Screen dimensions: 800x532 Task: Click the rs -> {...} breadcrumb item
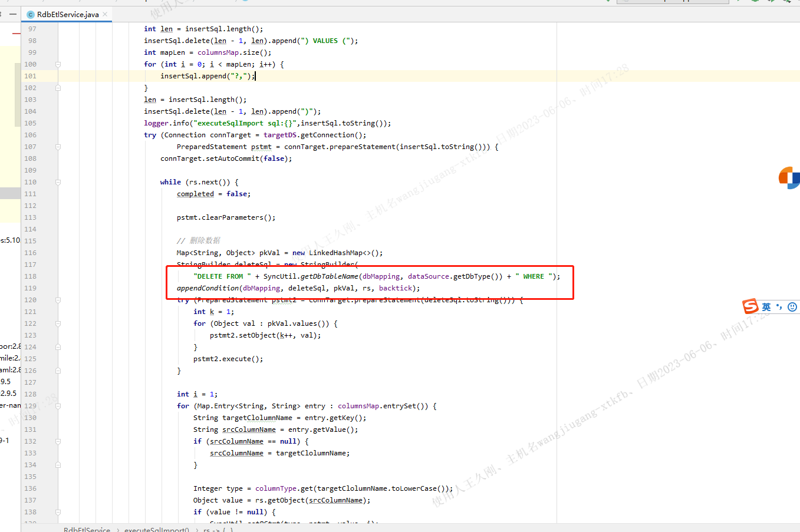(218, 528)
